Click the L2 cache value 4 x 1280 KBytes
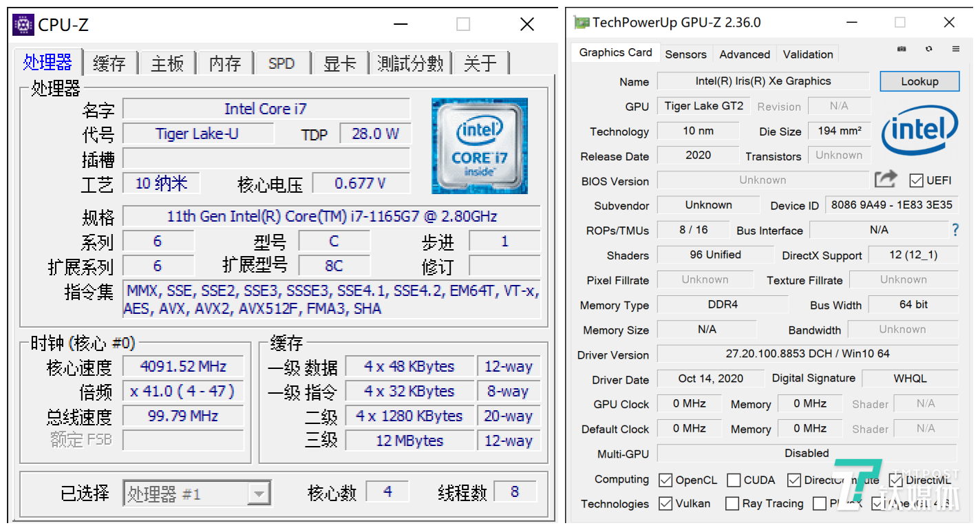 click(x=409, y=416)
